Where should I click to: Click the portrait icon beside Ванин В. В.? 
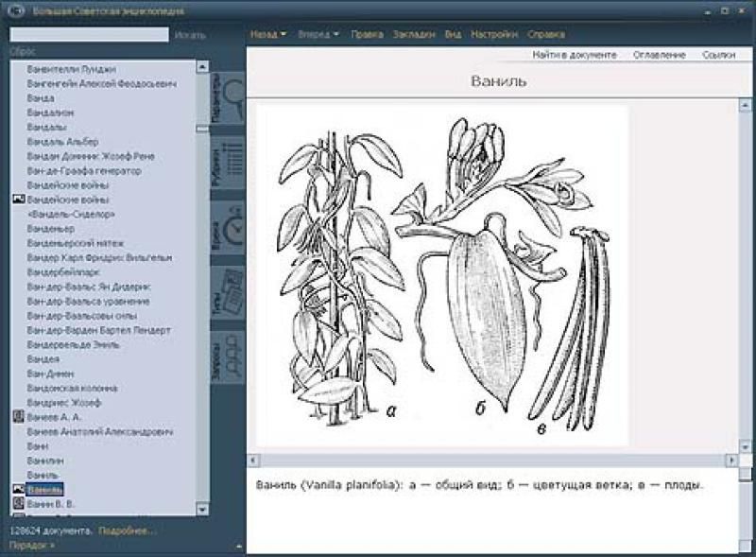17,504
